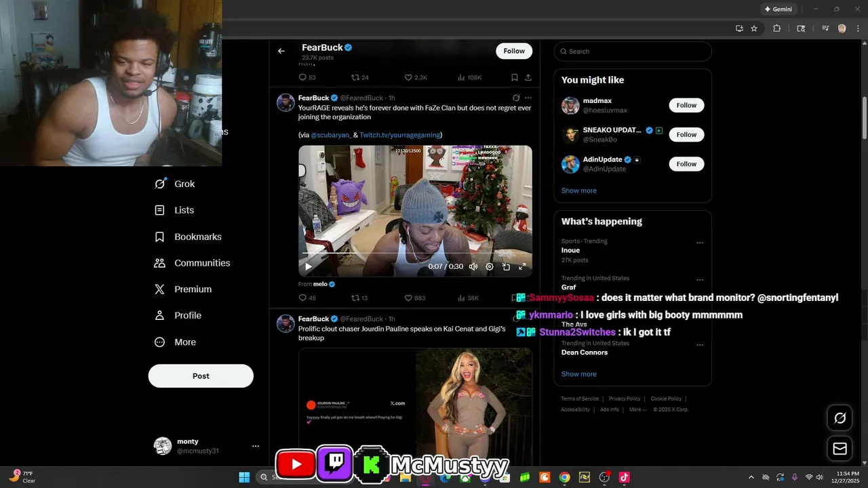Open Google Chrome from the taskbar
This screenshot has width=868, height=488.
point(564,477)
